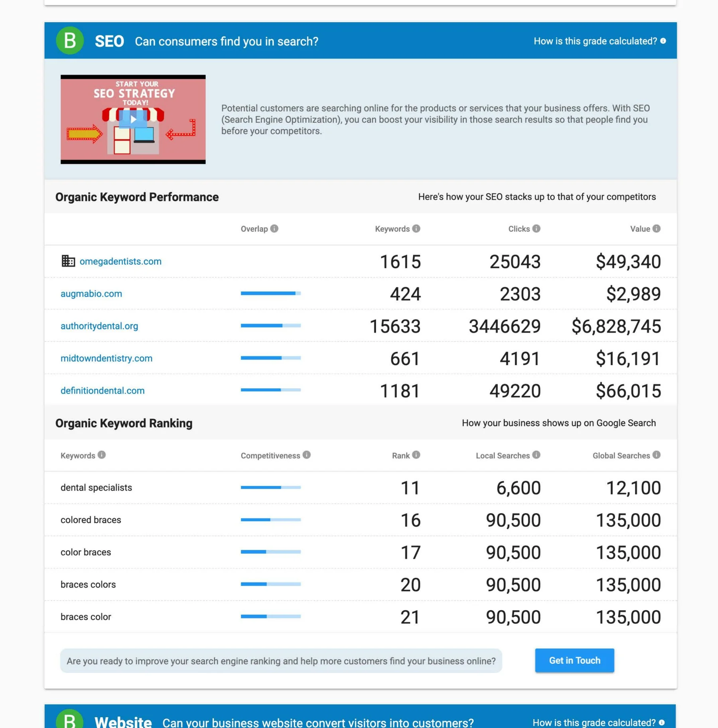
Task: Click the green B grade badge for Website
Action: [70, 719]
